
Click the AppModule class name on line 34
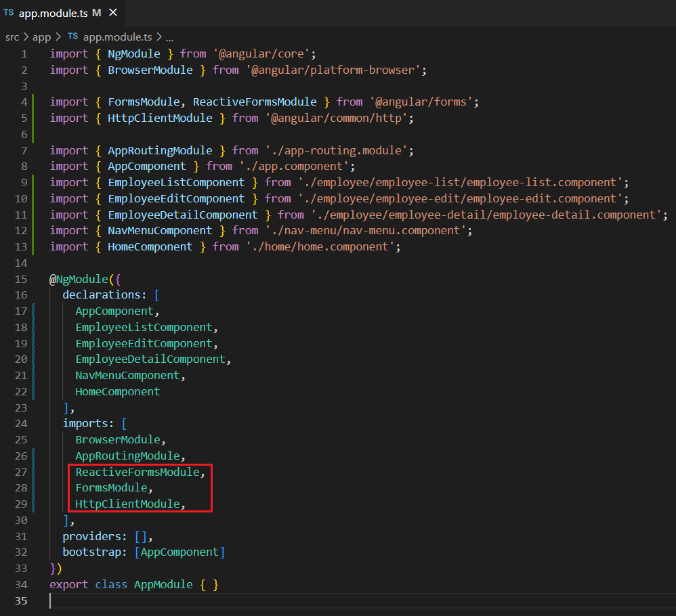pos(163,584)
